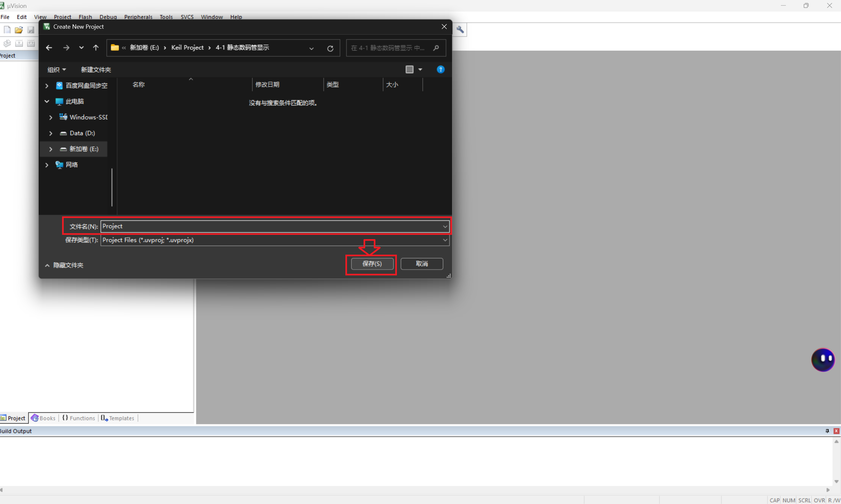
Task: Click the wrench configuration icon
Action: [x=460, y=30]
